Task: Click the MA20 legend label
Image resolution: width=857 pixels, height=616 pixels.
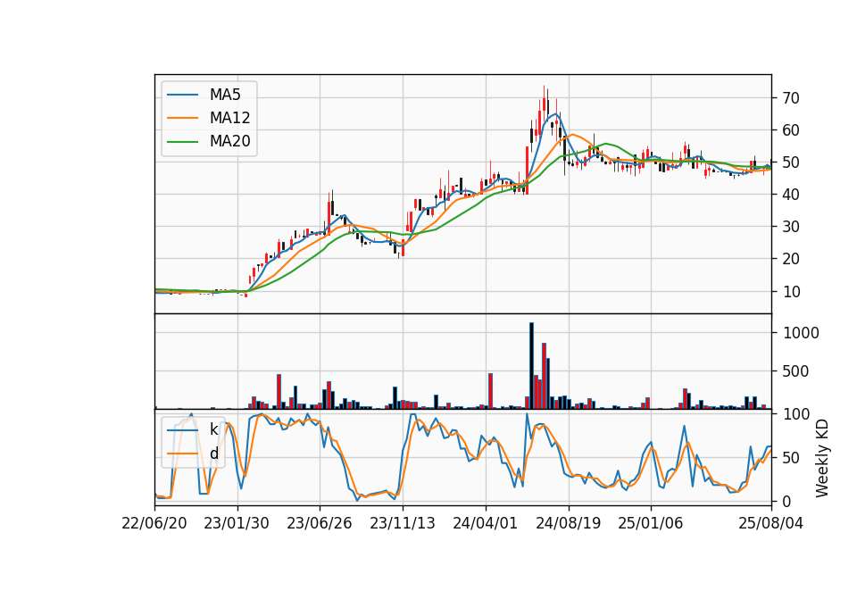Action: (229, 141)
